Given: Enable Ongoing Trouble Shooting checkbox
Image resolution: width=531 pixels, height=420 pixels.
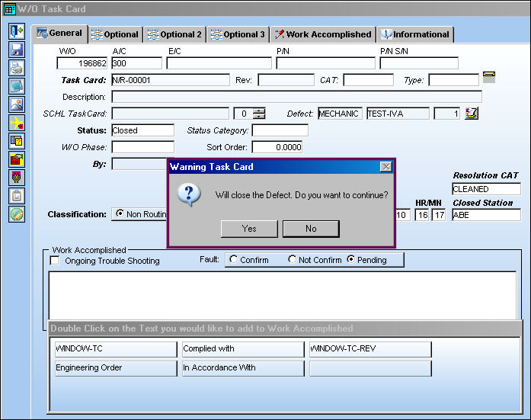Looking at the screenshot, I should 55,261.
